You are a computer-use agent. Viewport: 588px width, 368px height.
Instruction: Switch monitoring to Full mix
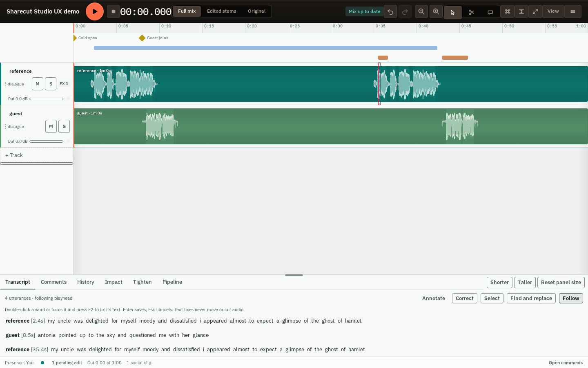(x=187, y=11)
